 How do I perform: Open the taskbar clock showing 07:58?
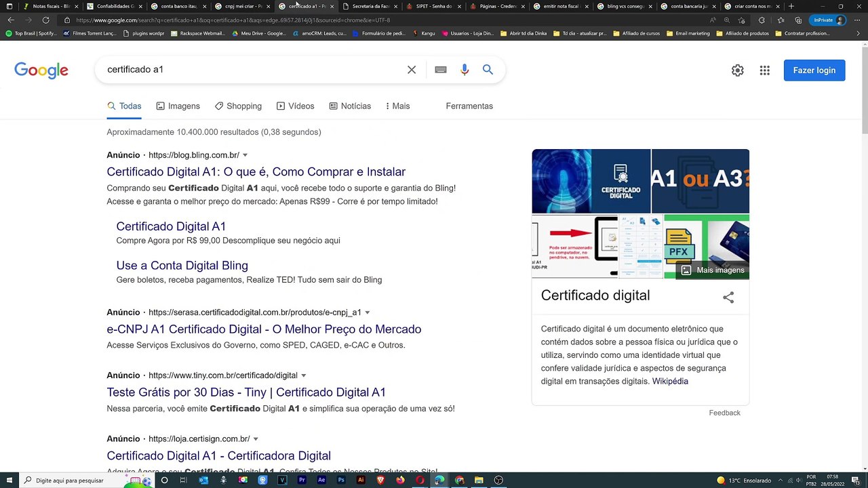coord(832,481)
